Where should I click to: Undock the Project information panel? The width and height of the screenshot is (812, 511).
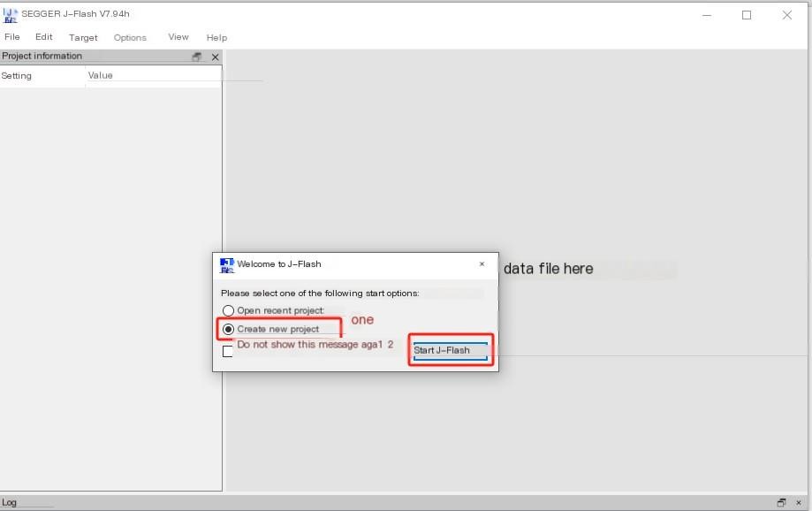[196, 57]
